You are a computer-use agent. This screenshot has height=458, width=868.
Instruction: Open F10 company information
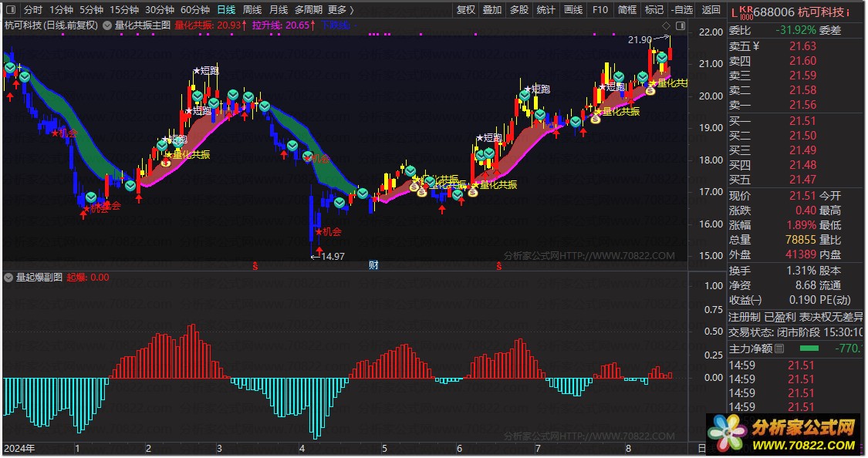click(600, 9)
